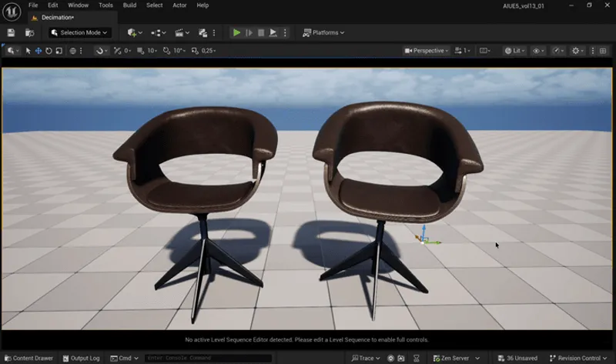Open the Build menu
The height and width of the screenshot is (364, 616).
pyautogui.click(x=129, y=5)
